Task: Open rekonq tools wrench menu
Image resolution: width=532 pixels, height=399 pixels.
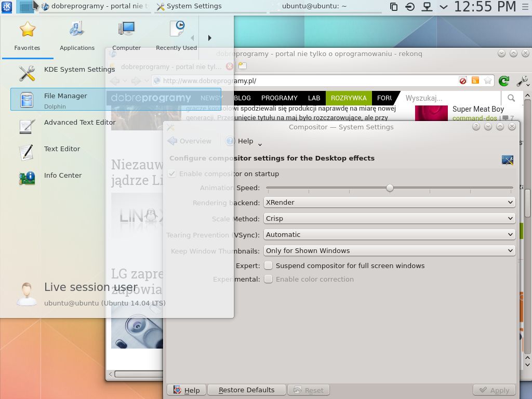Action: [522, 81]
